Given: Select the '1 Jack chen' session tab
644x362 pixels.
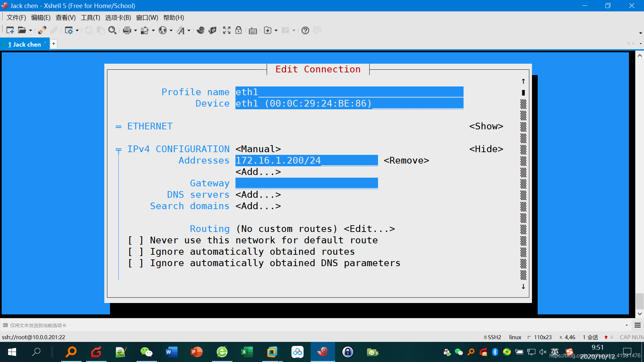Looking at the screenshot, I should [24, 45].
